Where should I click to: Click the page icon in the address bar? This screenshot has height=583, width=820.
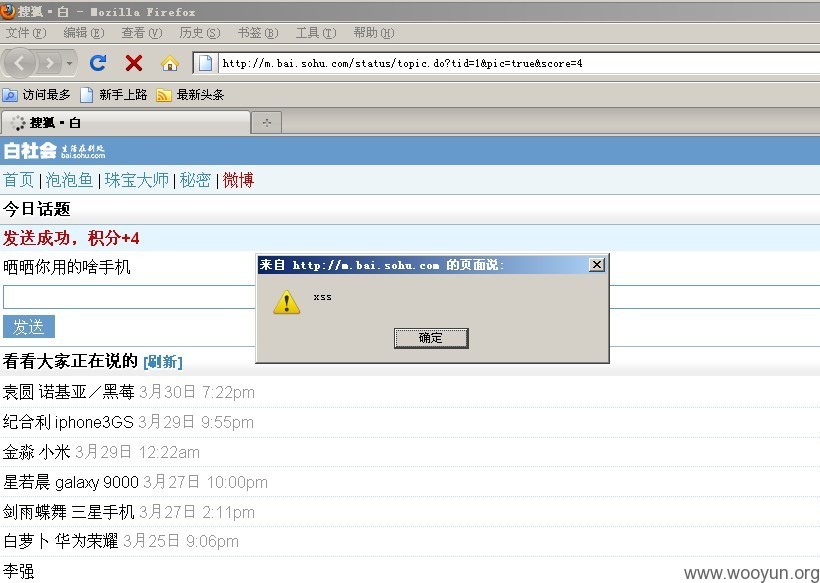coord(206,63)
